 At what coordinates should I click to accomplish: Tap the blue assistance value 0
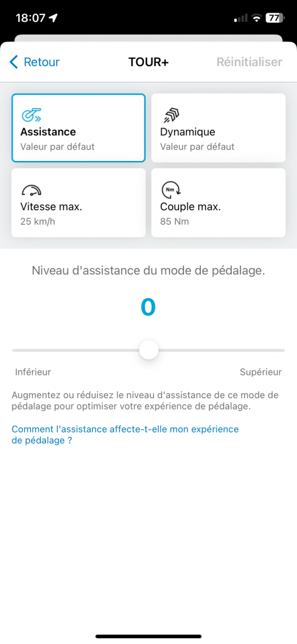pyautogui.click(x=148, y=307)
